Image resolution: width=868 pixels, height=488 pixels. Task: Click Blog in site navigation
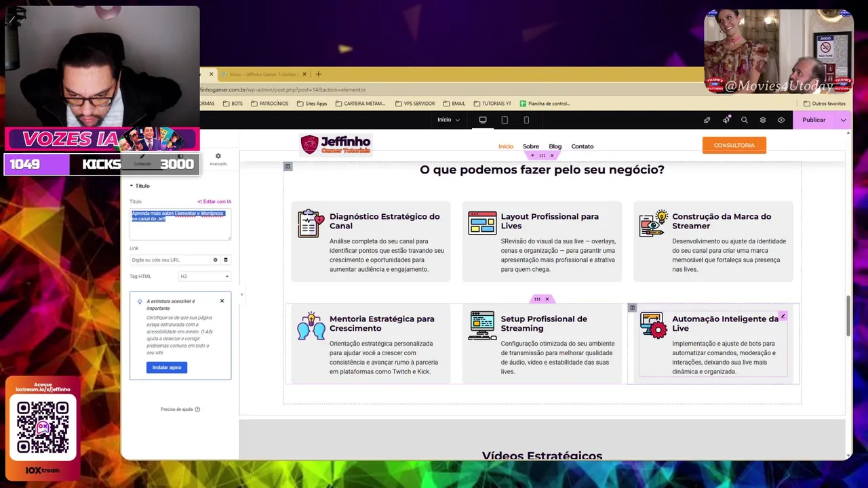(x=555, y=146)
